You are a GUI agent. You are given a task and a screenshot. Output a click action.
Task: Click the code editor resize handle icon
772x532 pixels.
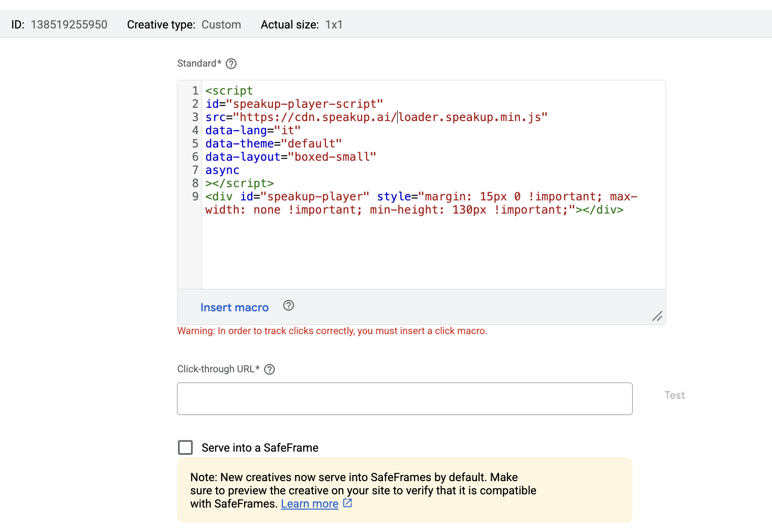657,316
